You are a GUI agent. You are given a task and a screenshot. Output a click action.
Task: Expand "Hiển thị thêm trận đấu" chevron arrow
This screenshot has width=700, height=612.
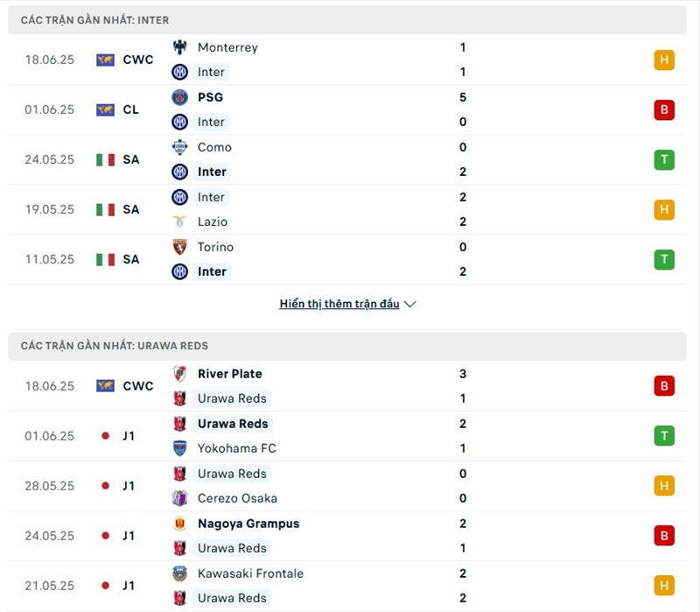[x=410, y=305]
